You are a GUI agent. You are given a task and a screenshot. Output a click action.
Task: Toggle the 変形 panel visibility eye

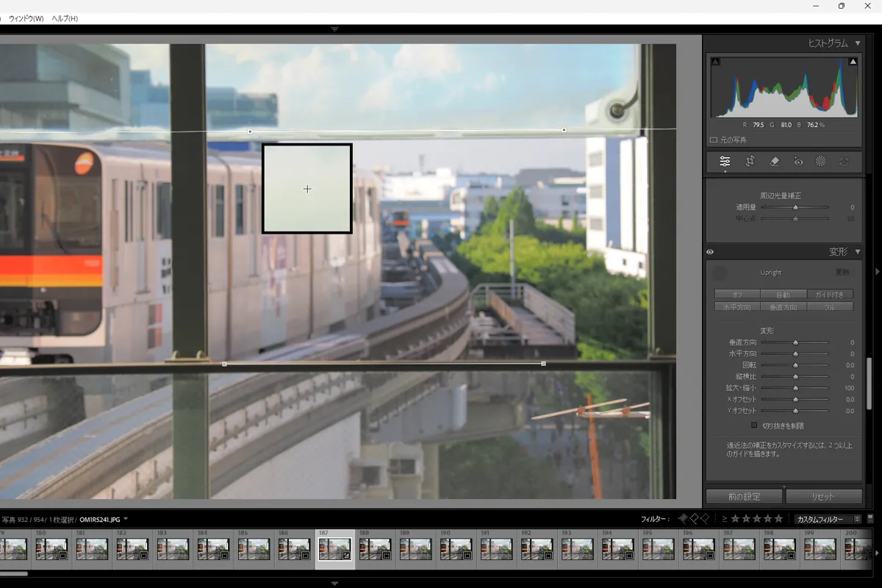(x=709, y=252)
